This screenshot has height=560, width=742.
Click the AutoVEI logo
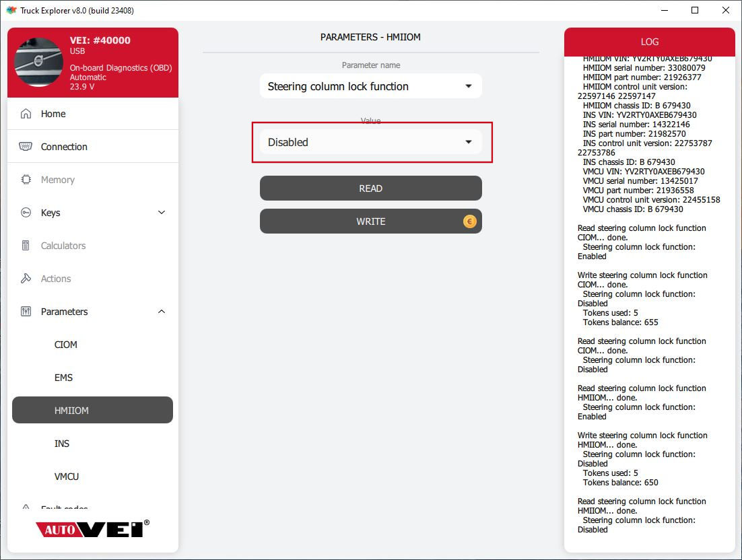coord(93,529)
